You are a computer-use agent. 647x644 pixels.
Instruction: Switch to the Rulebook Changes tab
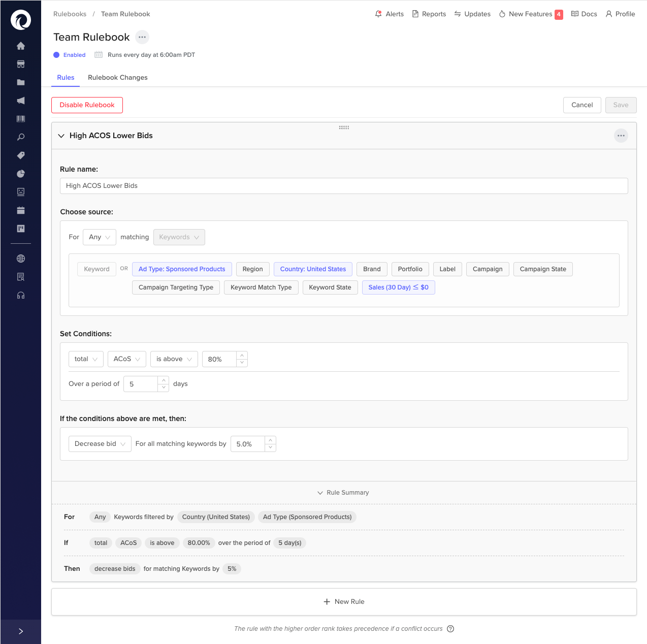(x=118, y=78)
